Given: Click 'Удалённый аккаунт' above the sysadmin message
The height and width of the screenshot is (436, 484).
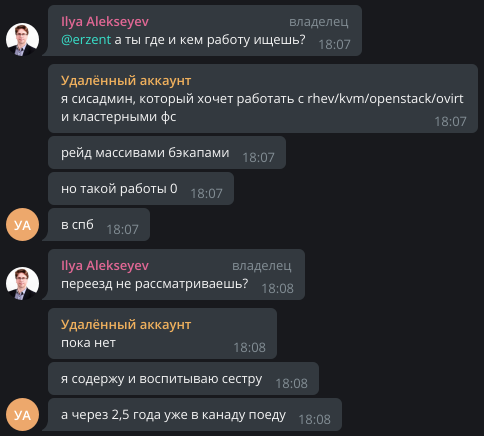Looking at the screenshot, I should point(126,81).
